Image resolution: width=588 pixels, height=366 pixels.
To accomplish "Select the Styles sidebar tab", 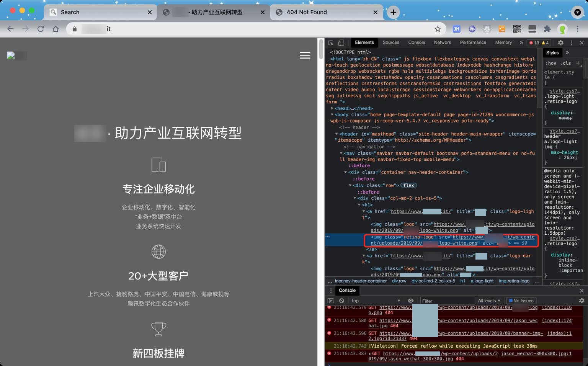I will pos(552,53).
